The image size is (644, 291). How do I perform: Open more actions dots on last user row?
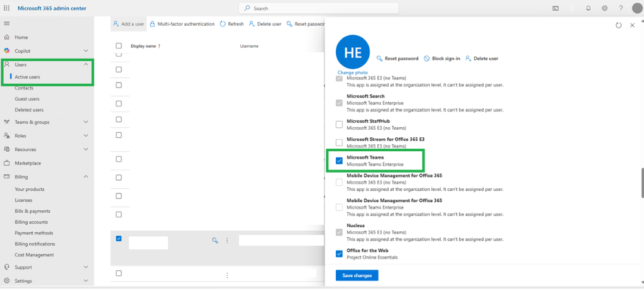[226, 275]
